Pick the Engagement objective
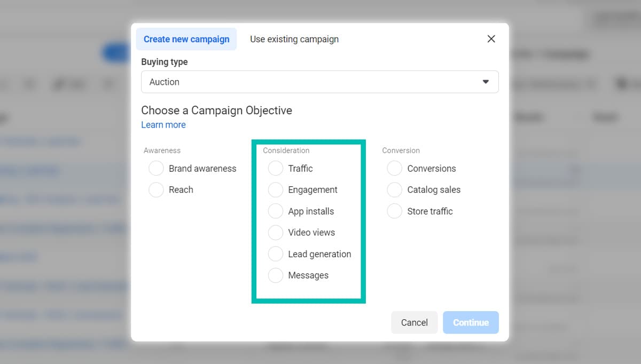 coord(276,190)
